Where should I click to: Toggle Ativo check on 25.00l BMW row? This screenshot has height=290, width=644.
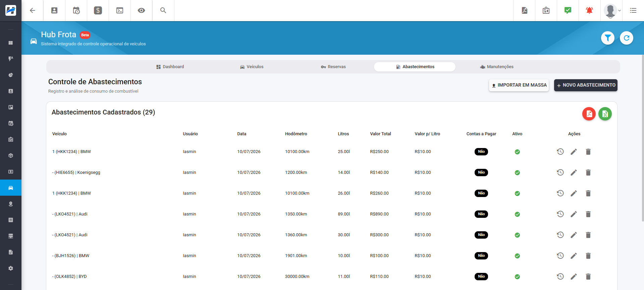coord(517,152)
